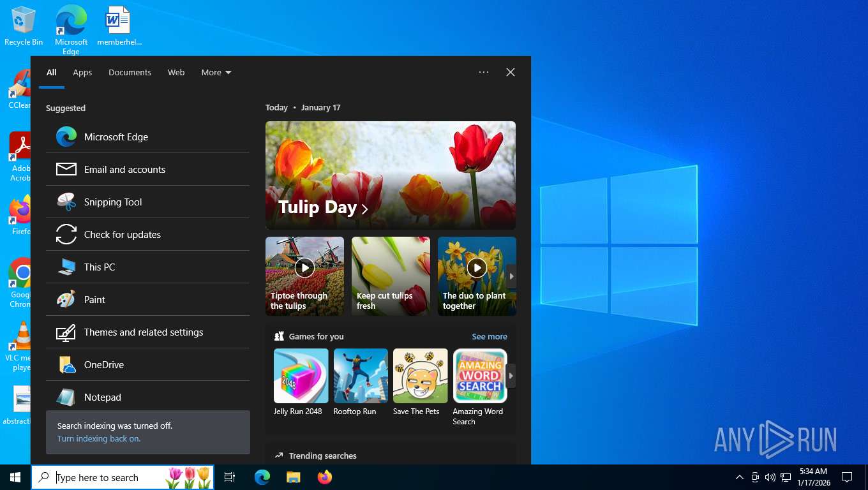Select the VLC media player desktop shortcut
The height and width of the screenshot is (490, 868).
coord(19,345)
